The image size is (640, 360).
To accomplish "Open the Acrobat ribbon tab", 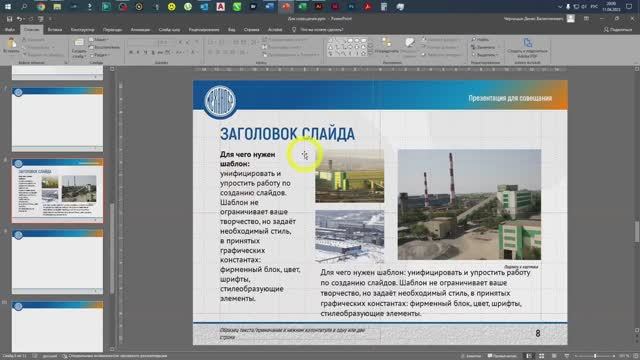I will [x=275, y=29].
